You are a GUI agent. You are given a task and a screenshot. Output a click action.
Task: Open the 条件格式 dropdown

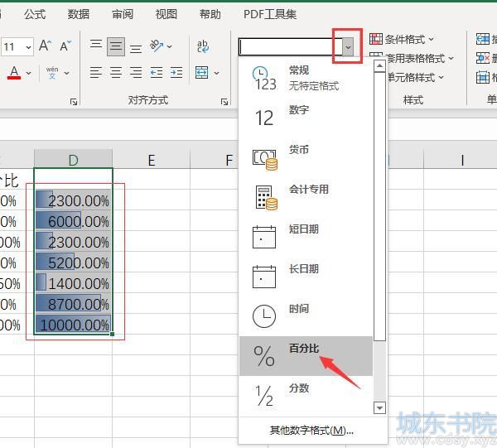tap(402, 39)
